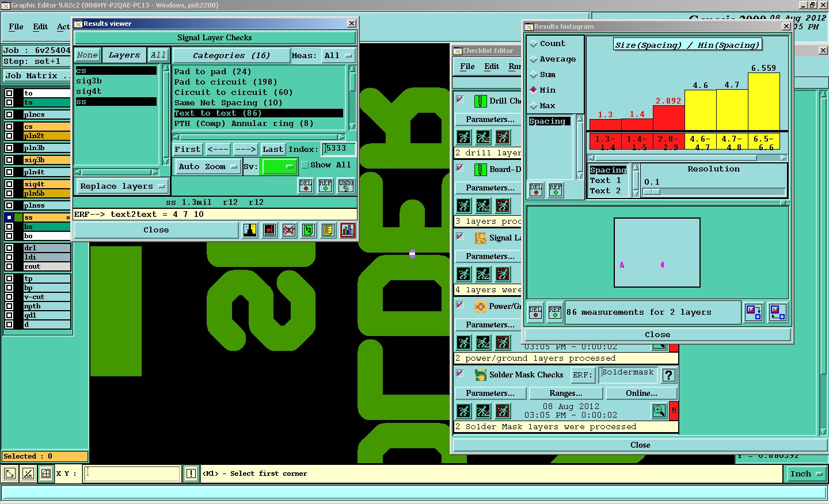Open the Categories (16) header button
The width and height of the screenshot is (829, 504).
tap(231, 56)
